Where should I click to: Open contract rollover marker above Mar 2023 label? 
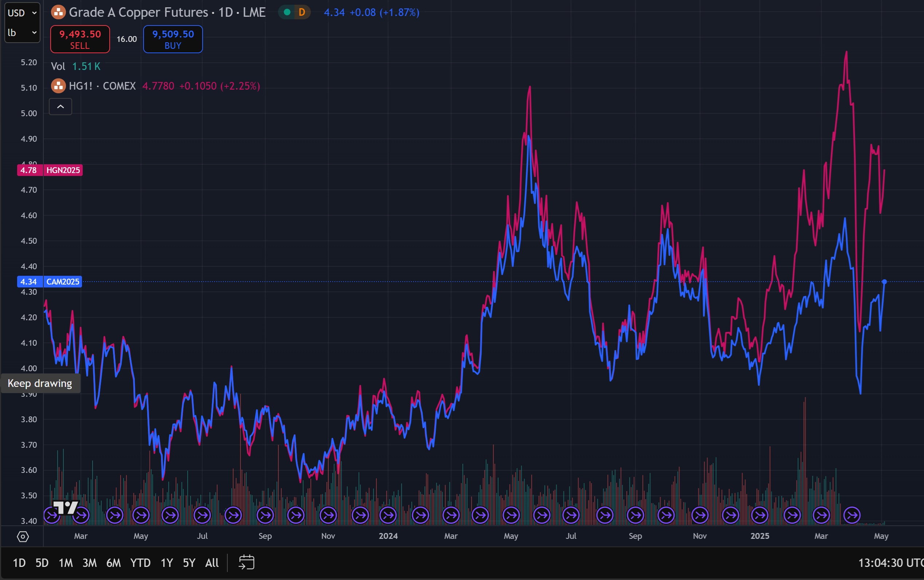point(81,515)
